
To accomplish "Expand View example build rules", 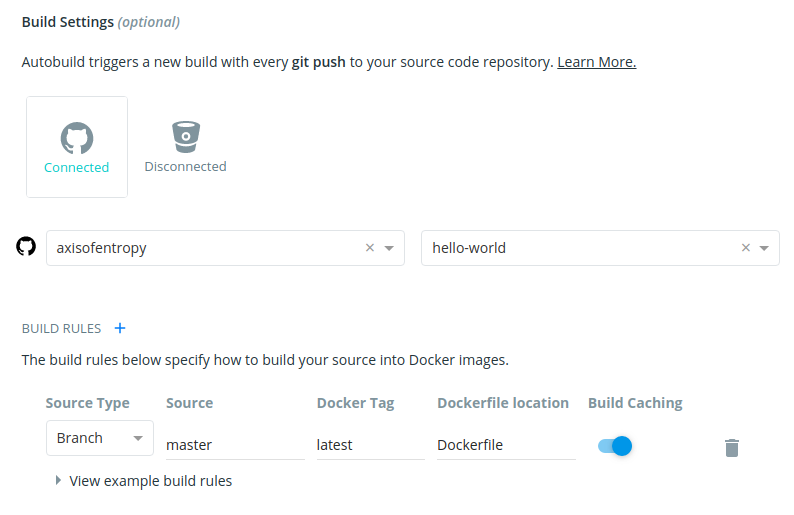I will tap(144, 481).
